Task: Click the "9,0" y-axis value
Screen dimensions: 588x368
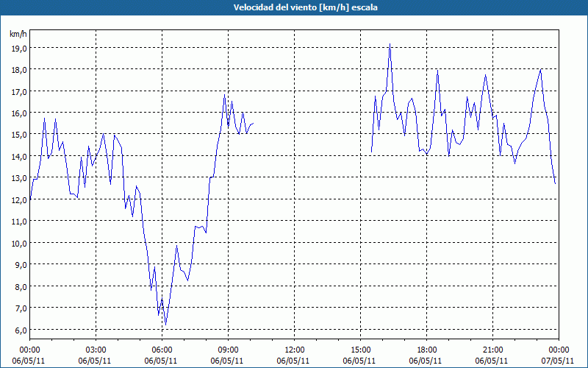Action: click(x=21, y=264)
